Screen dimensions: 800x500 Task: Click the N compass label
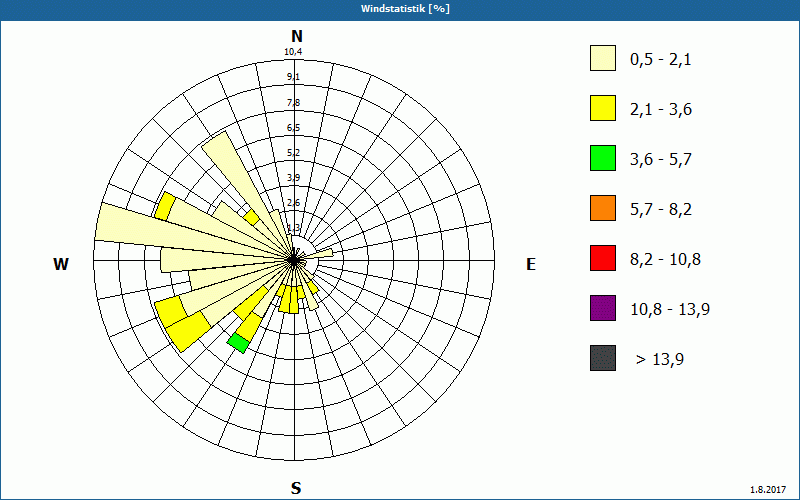click(296, 36)
